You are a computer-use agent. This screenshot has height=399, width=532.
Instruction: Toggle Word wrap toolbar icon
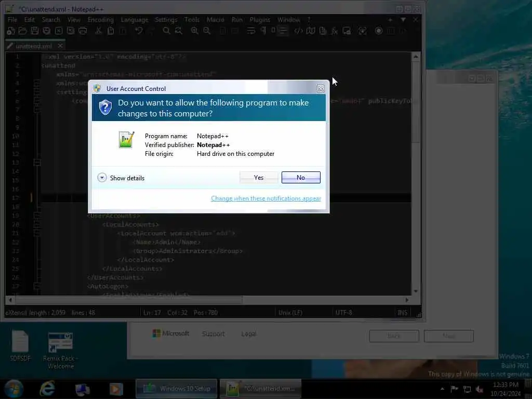(x=251, y=31)
